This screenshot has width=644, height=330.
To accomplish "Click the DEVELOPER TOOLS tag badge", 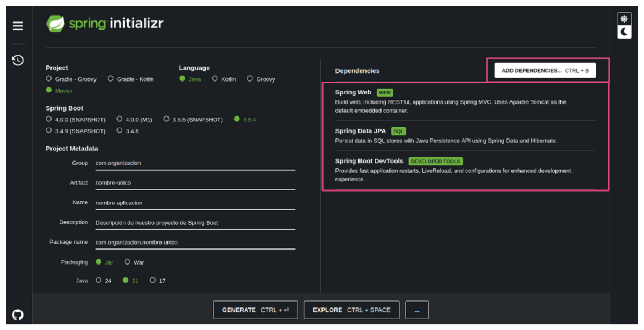I will click(435, 162).
